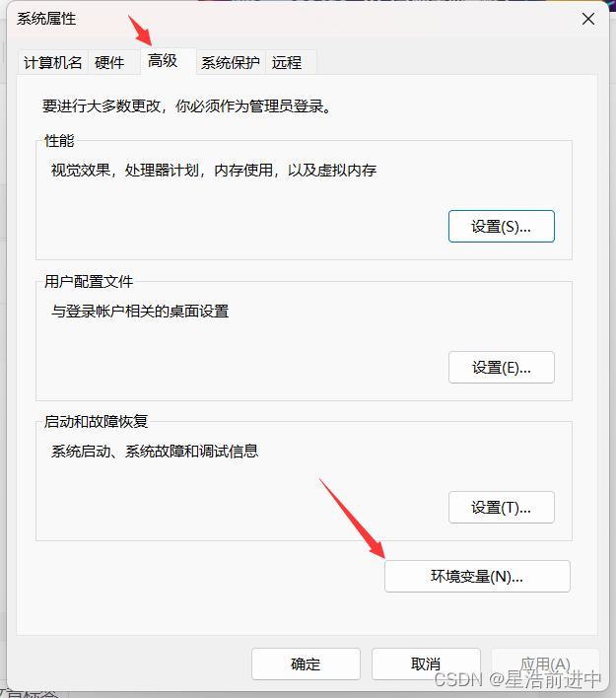The width and height of the screenshot is (616, 698).
Task: Click the 性能 group label
Action: 59,141
